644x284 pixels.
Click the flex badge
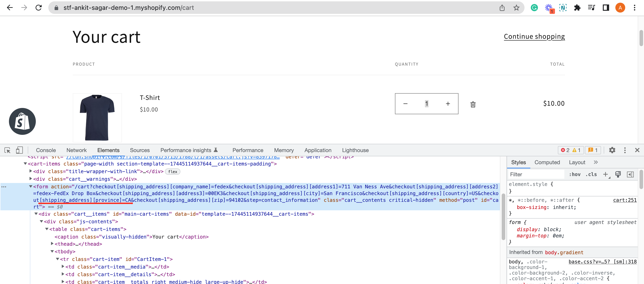point(173,172)
